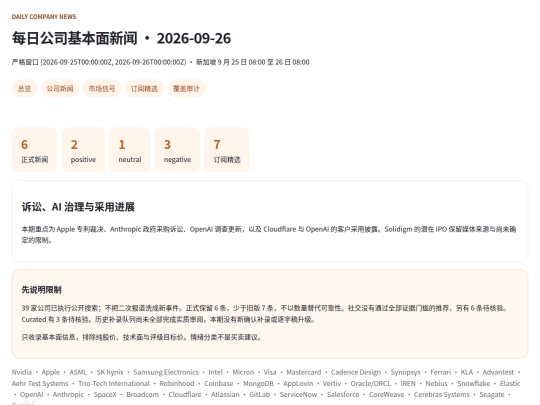Click ServiceNow in the company list
Viewport: 540px width, 405px height.
point(298,395)
